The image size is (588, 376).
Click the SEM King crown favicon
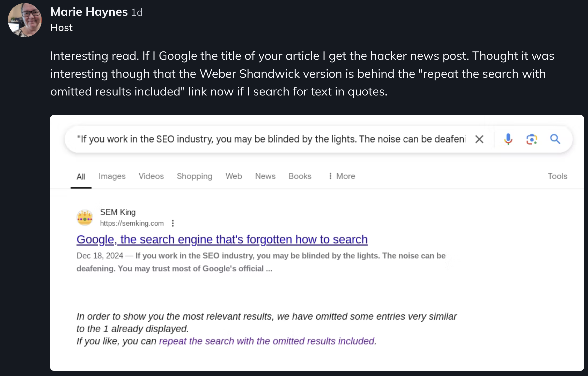(85, 218)
